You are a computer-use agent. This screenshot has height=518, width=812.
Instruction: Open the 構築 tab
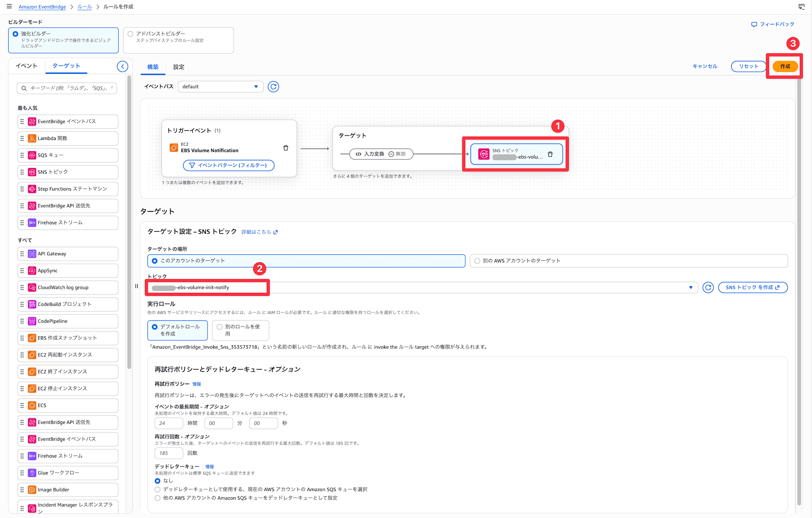(x=153, y=67)
